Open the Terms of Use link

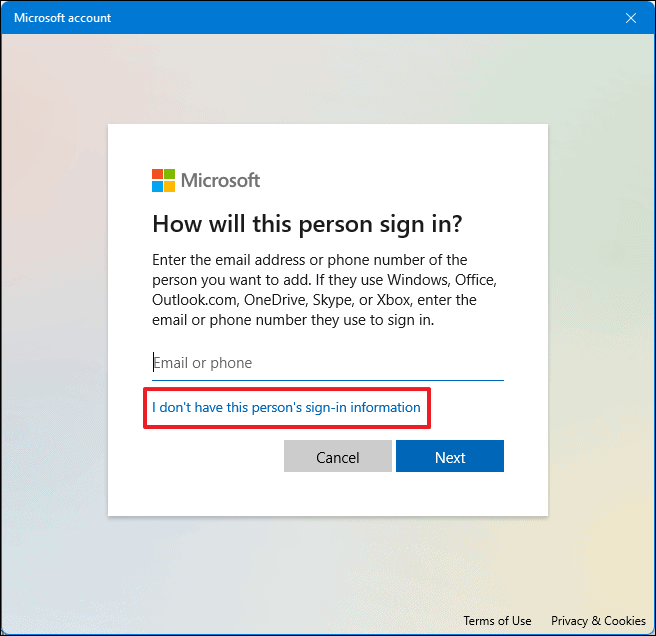[x=497, y=621]
